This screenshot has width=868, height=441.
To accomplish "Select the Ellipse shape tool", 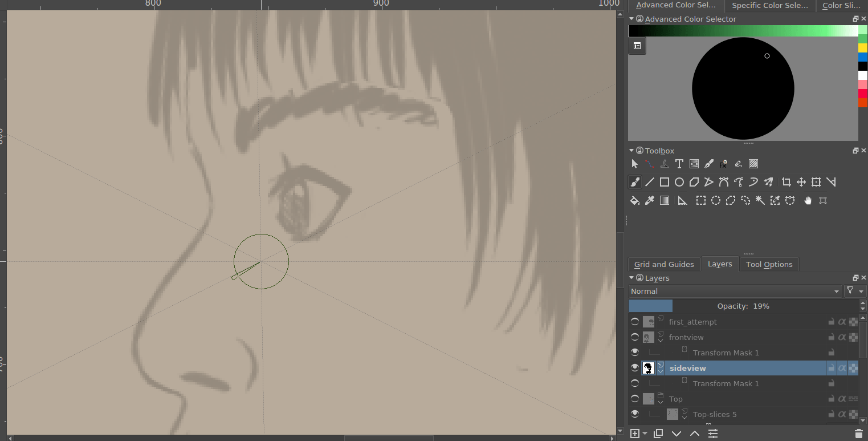I will point(679,182).
